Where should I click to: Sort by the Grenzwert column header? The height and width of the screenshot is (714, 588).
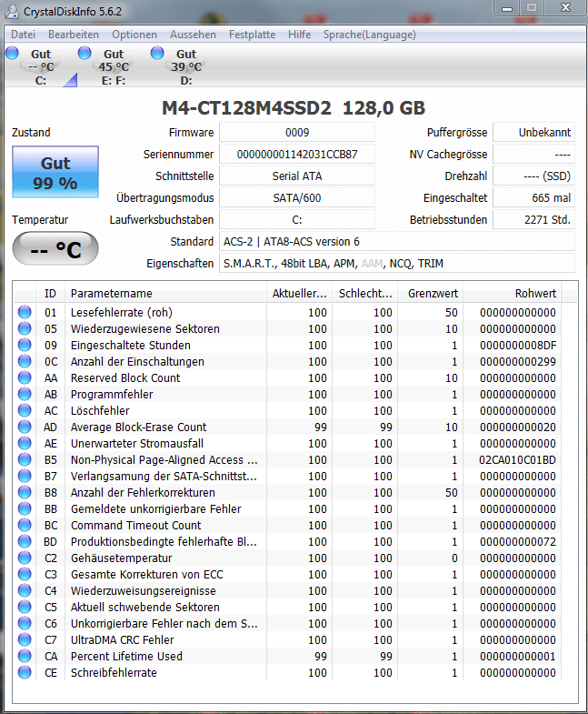click(x=431, y=294)
